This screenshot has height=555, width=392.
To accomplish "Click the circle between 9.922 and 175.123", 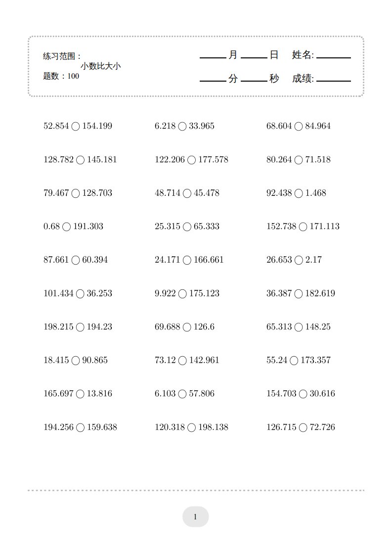I will pos(182,294).
